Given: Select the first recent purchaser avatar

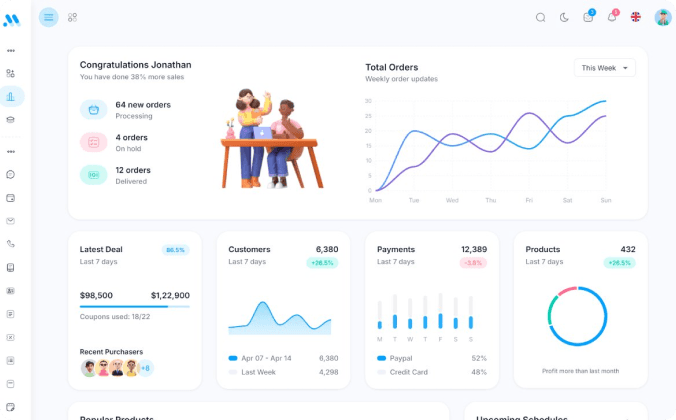Looking at the screenshot, I should coord(89,368).
